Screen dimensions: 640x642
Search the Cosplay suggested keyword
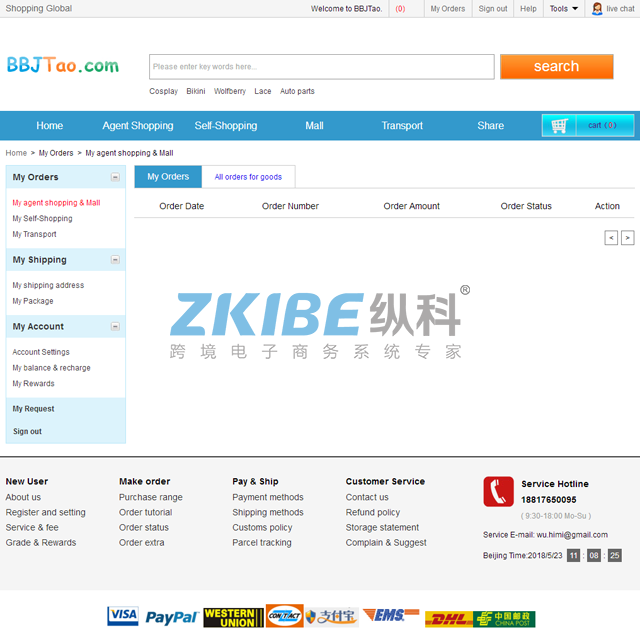(163, 91)
